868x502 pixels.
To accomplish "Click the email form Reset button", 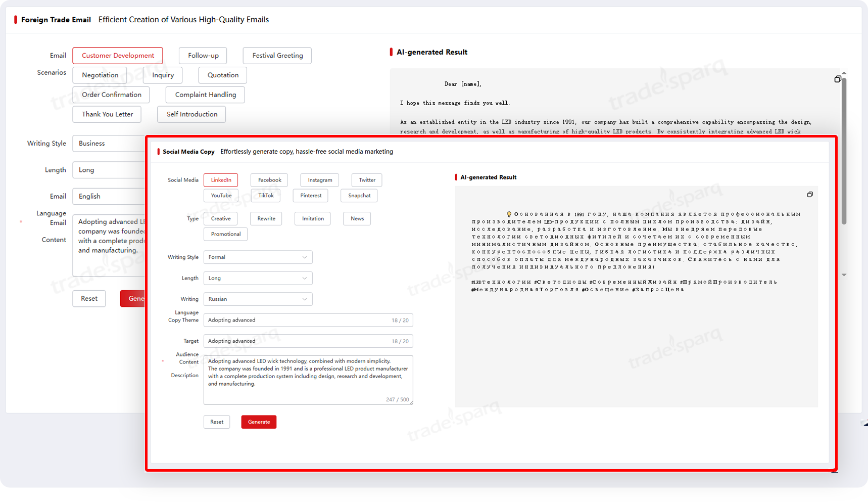I will pyautogui.click(x=89, y=298).
